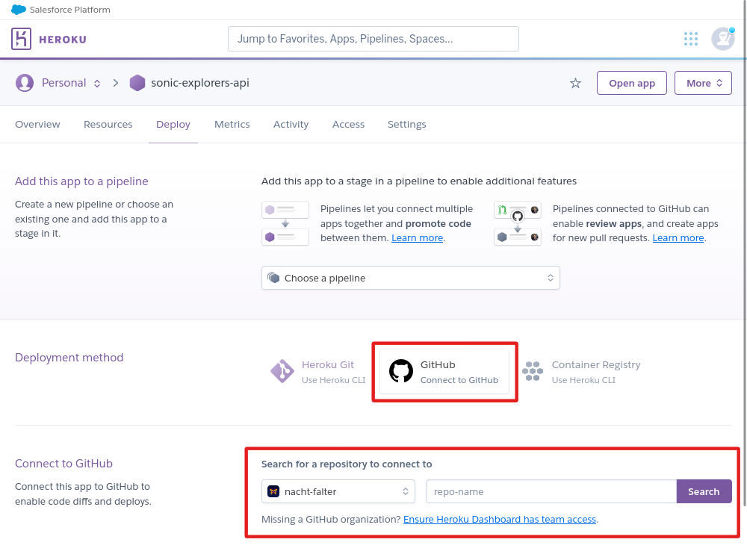Image resolution: width=747 pixels, height=560 pixels.
Task: Select the Deploy tab
Action: pos(173,124)
